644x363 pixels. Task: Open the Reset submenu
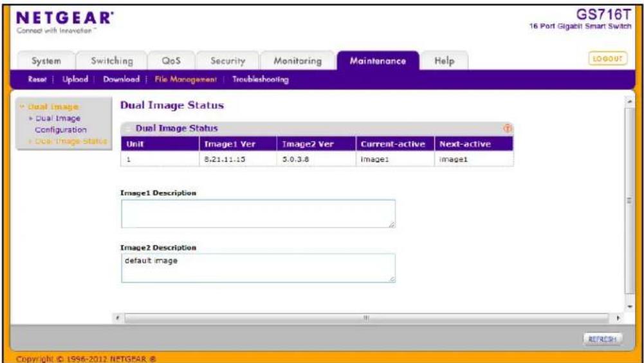(x=37, y=79)
